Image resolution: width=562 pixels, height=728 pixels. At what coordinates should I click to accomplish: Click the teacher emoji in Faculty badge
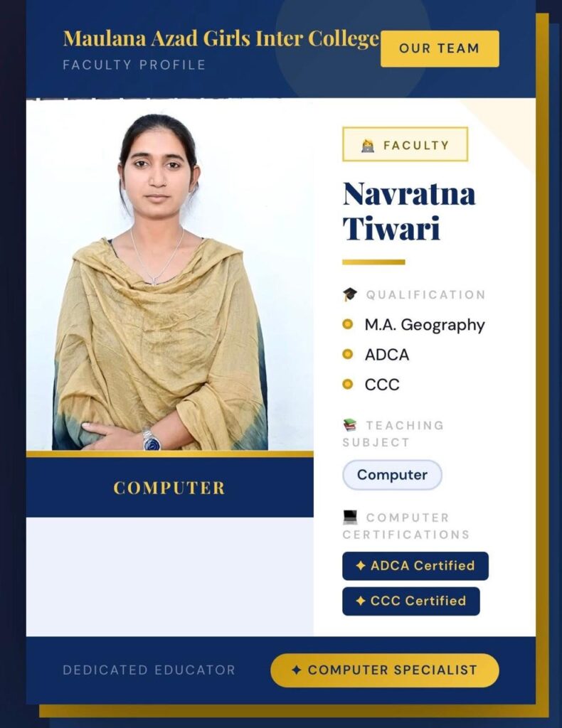tap(367, 146)
